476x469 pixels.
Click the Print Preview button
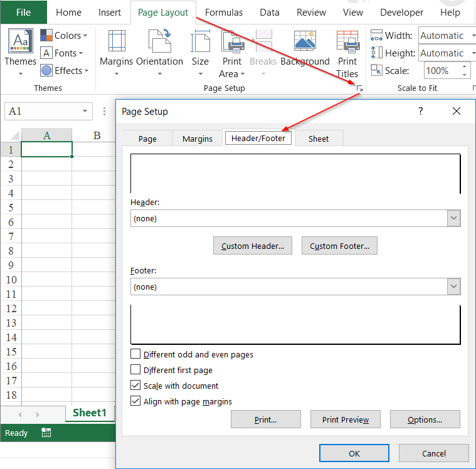(x=345, y=419)
